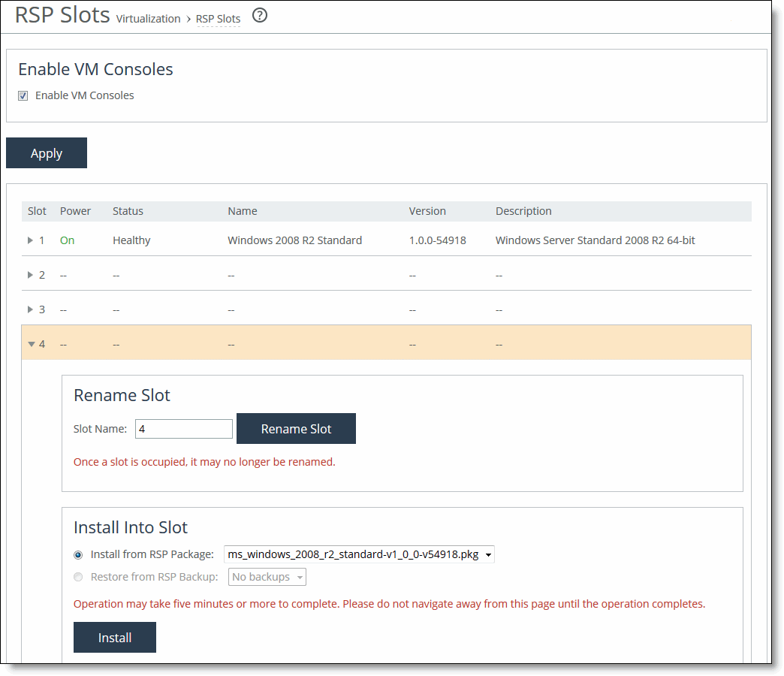This screenshot has width=784, height=676.
Task: Click the Virtualization breadcrumb link
Action: click(148, 19)
